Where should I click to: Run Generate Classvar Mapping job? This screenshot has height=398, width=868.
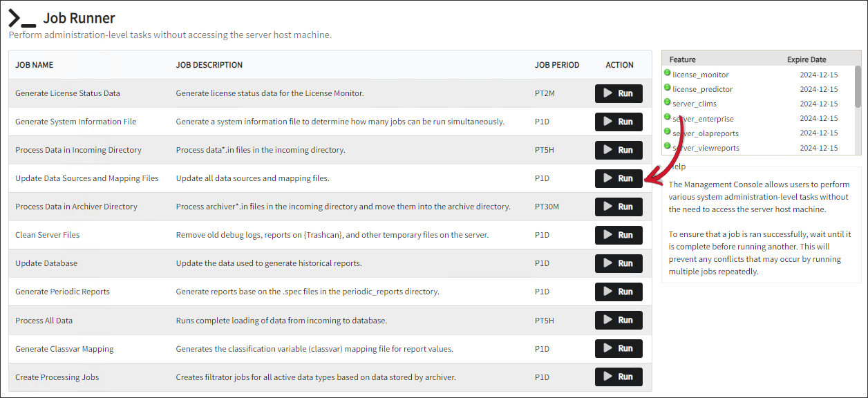pos(619,348)
